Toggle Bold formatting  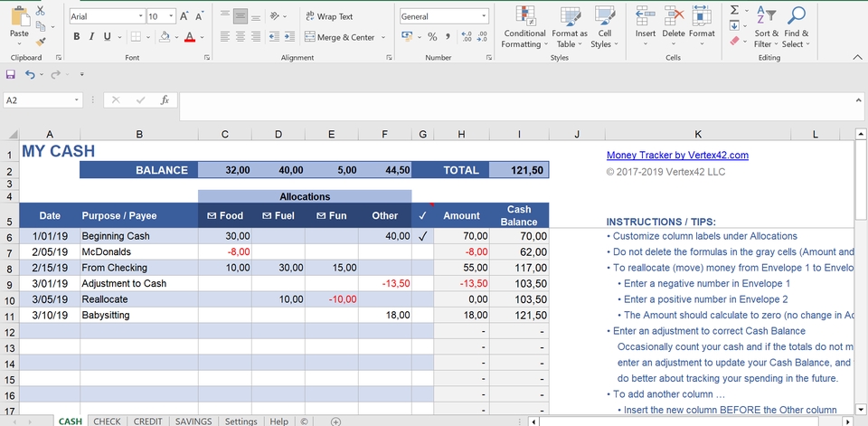click(76, 37)
